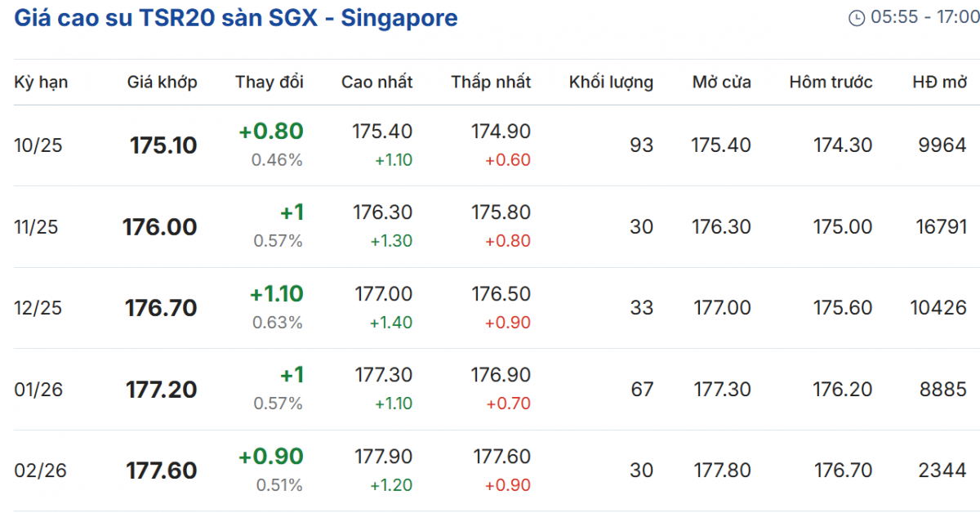Click the 11/25 contract term

[36, 227]
